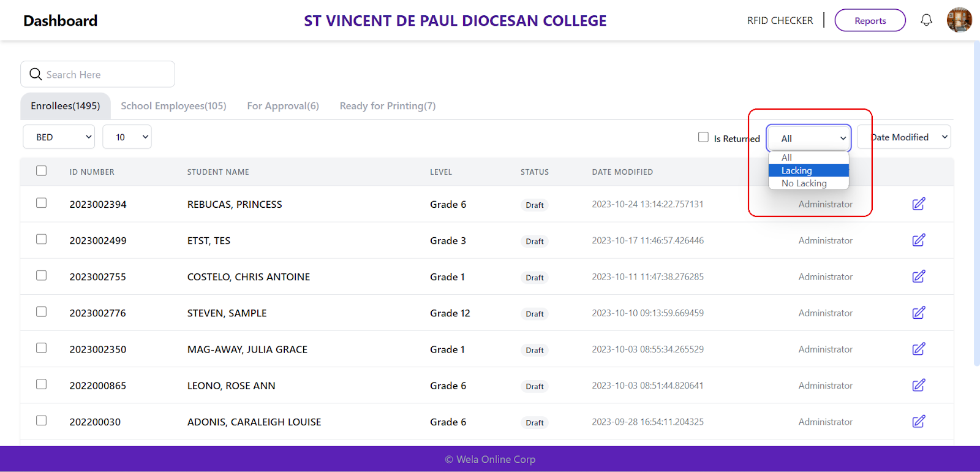Expand the rows-per-page dropdown showing 10
This screenshot has width=980, height=472.
(127, 137)
